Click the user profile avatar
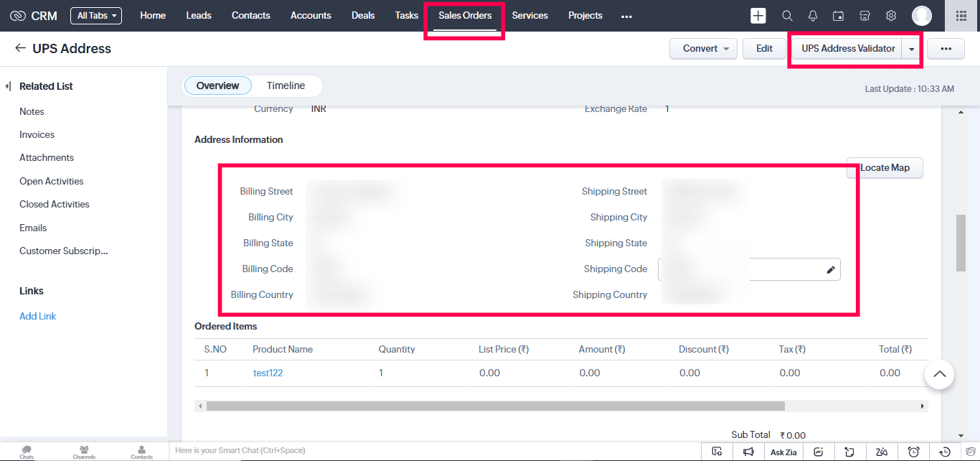This screenshot has width=980, height=461. coord(922,16)
